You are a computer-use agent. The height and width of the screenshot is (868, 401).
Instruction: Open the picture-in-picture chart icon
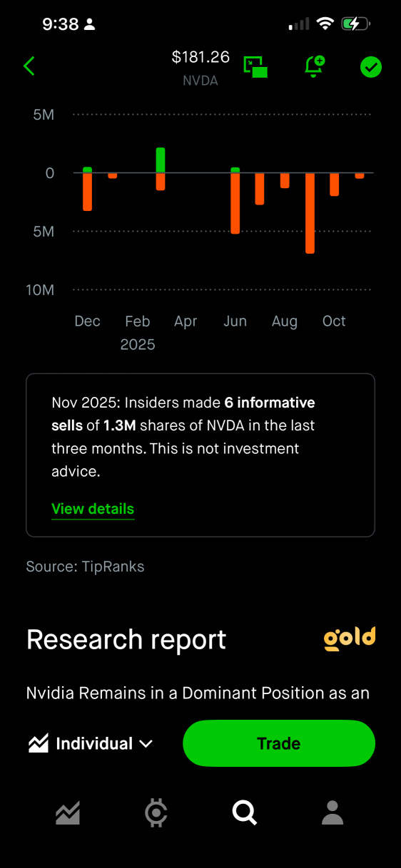click(x=255, y=67)
